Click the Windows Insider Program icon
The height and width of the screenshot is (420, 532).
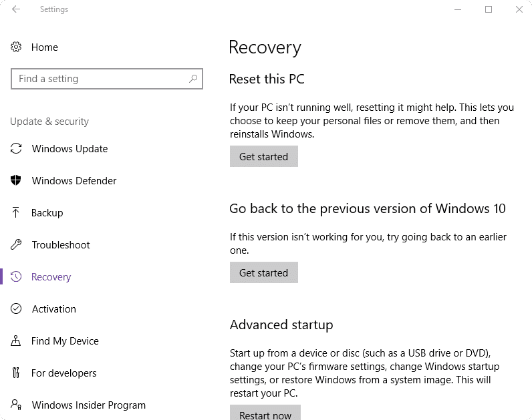[16, 405]
